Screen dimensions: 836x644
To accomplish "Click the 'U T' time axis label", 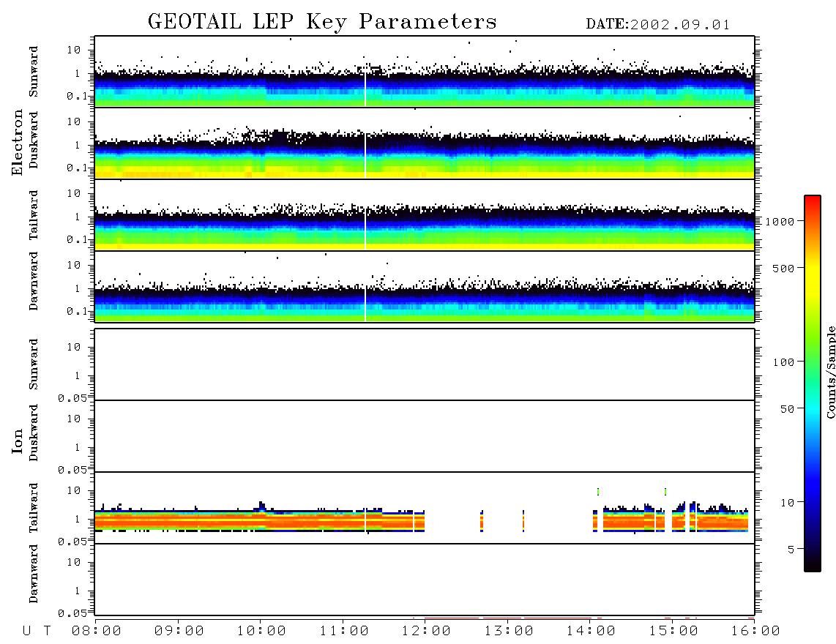I will (x=37, y=632).
